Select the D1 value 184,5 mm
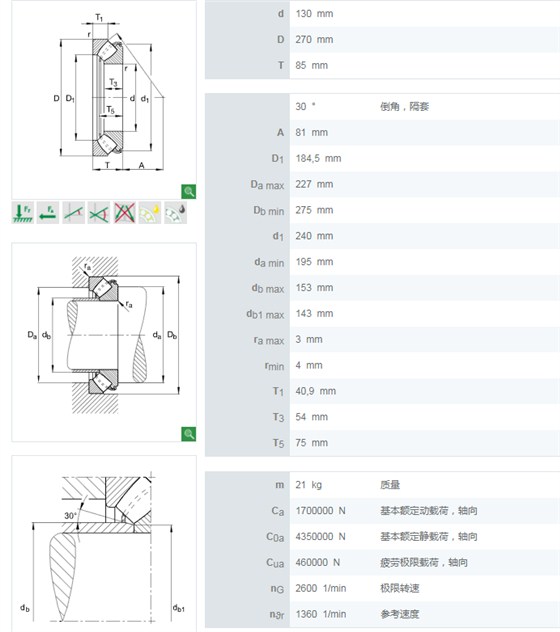 point(319,158)
